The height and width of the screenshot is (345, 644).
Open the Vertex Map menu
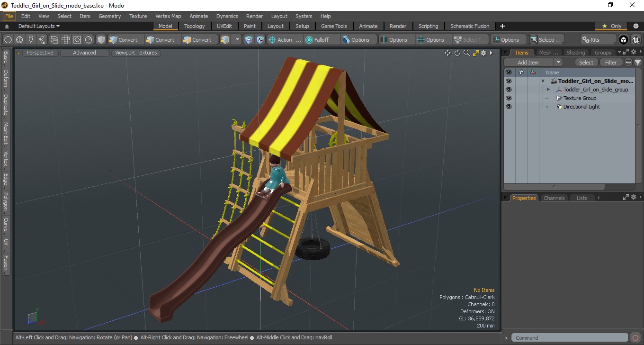pyautogui.click(x=168, y=16)
